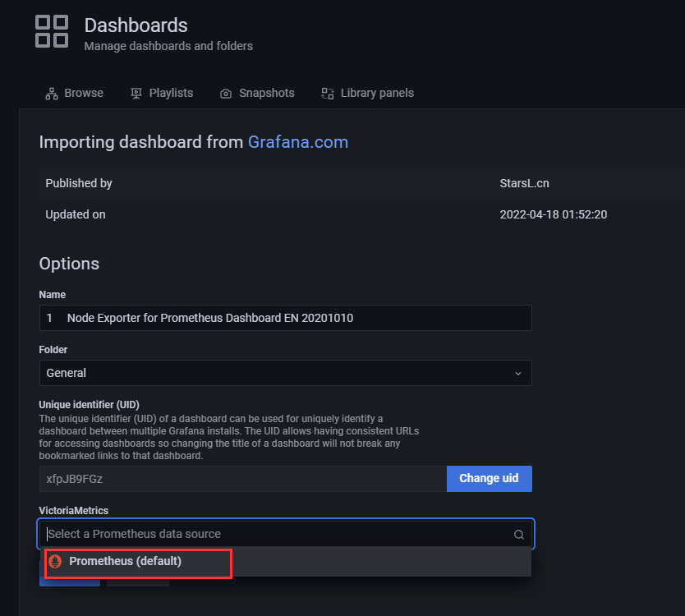Click the Change uid button
685x616 pixels.
tap(490, 478)
